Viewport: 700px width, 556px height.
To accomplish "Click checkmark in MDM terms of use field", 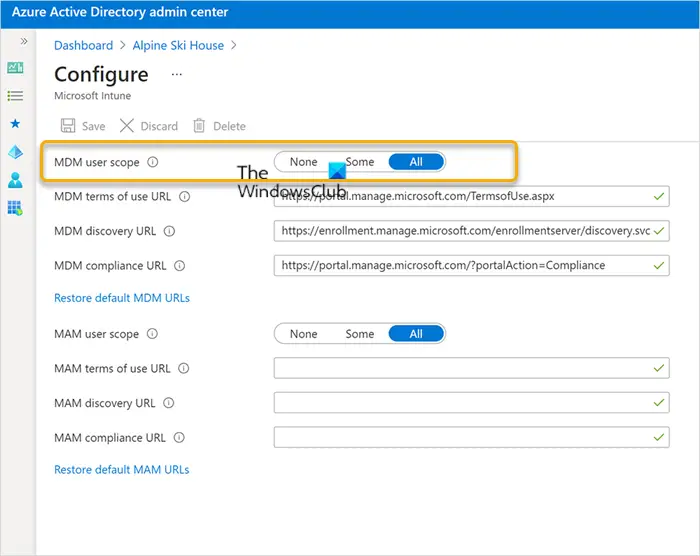I will [659, 196].
